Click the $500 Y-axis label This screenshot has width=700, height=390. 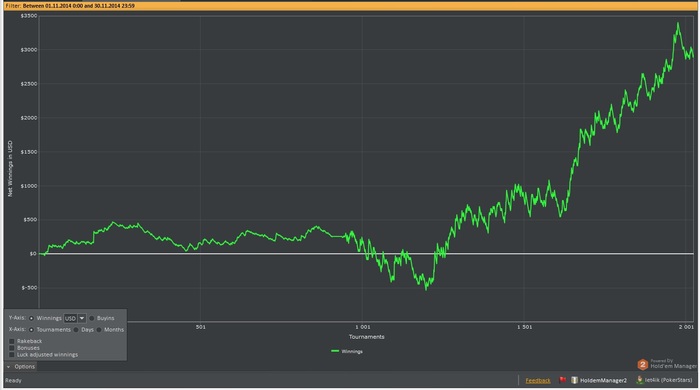30,220
